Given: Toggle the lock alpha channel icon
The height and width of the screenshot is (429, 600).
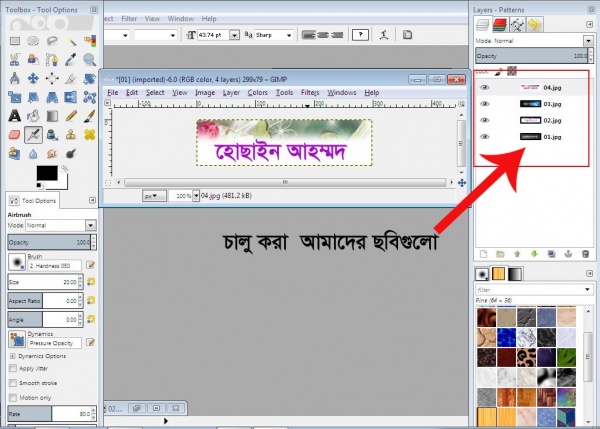Looking at the screenshot, I should [x=512, y=71].
